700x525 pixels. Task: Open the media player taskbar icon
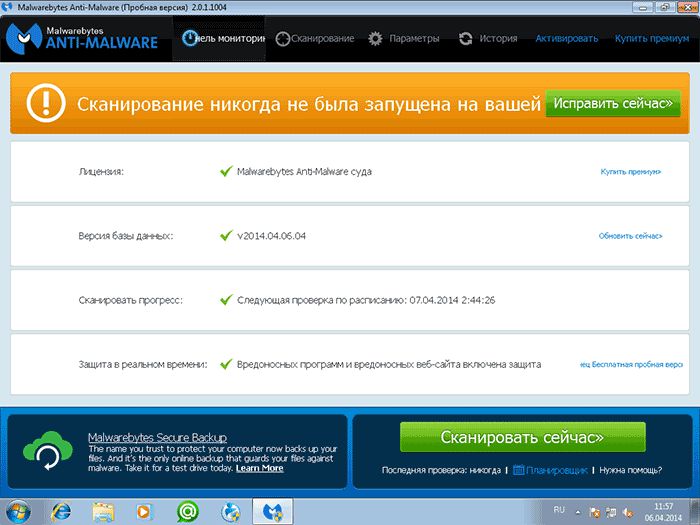(144, 512)
